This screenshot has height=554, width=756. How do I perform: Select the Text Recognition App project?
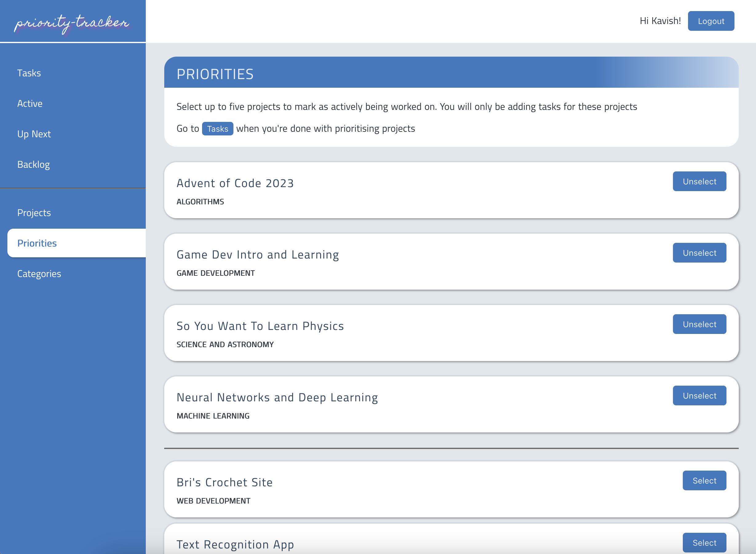pos(704,543)
